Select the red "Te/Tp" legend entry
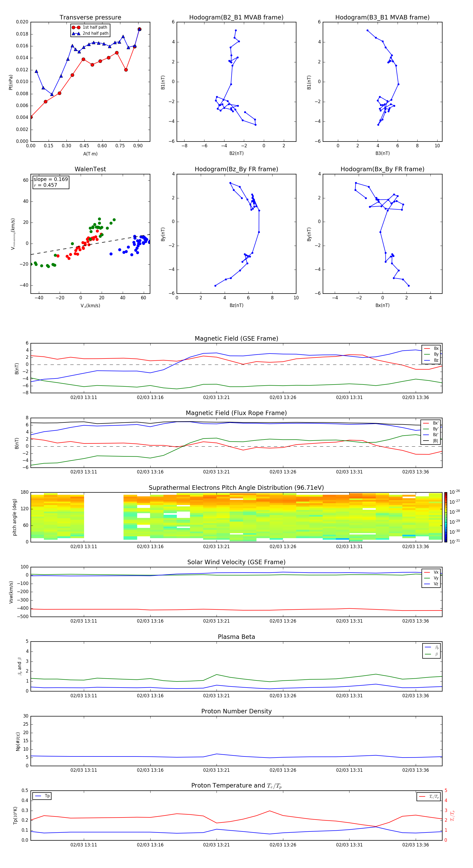Screen dimensions: 473x868 pos(429,796)
